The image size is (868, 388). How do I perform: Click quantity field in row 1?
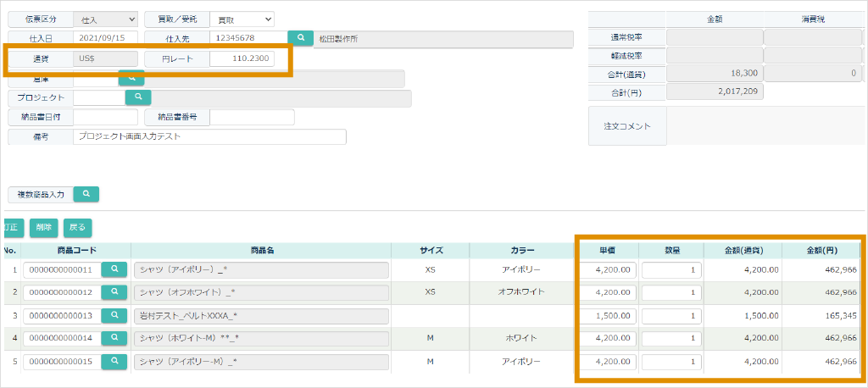[671, 269]
